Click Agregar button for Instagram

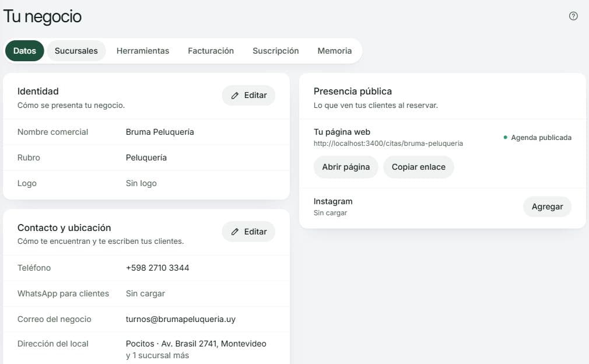coord(548,206)
